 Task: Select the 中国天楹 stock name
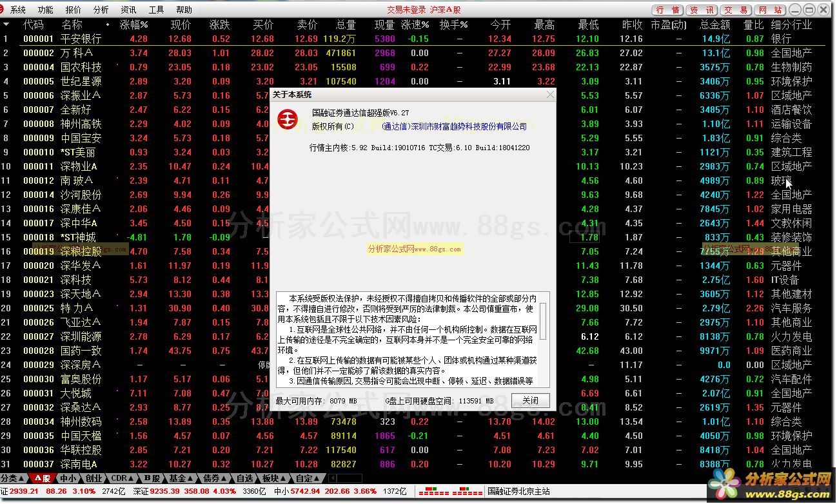81,436
